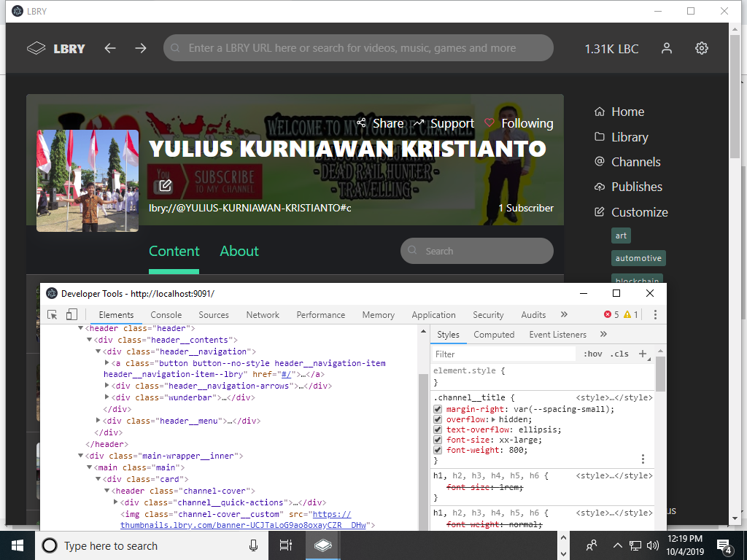Image resolution: width=747 pixels, height=560 pixels.
Task: Open the DevTools three-dot menu
Action: (655, 314)
